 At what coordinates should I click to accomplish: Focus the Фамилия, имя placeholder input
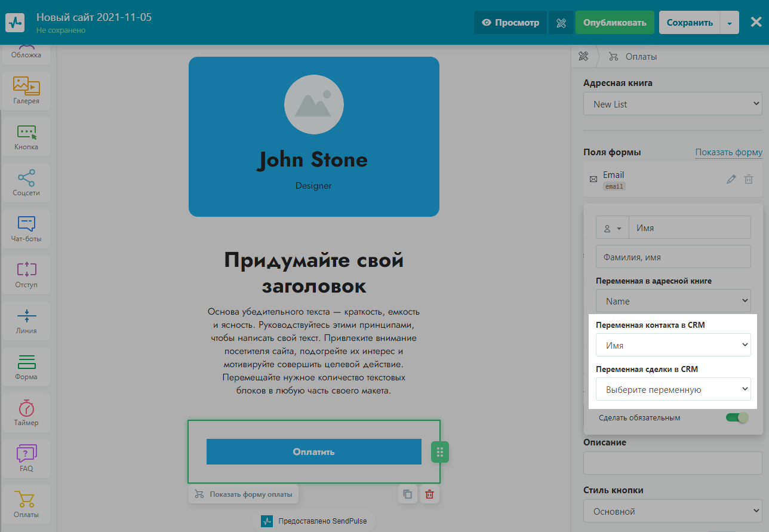pos(673,257)
